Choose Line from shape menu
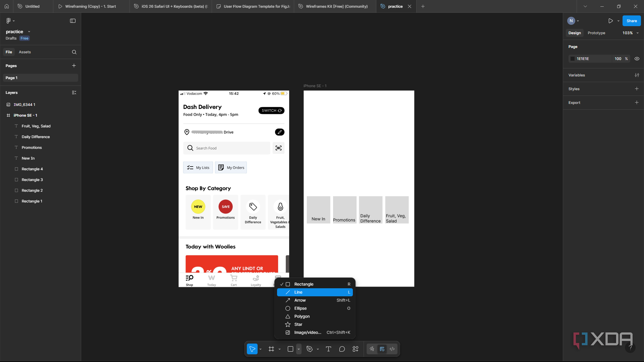This screenshot has height=362, width=644. [x=315, y=292]
